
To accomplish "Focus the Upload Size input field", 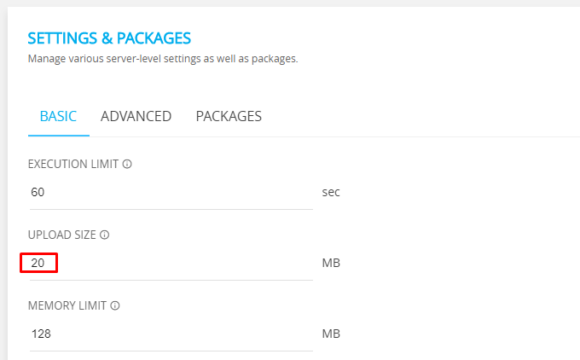I will tap(171, 263).
